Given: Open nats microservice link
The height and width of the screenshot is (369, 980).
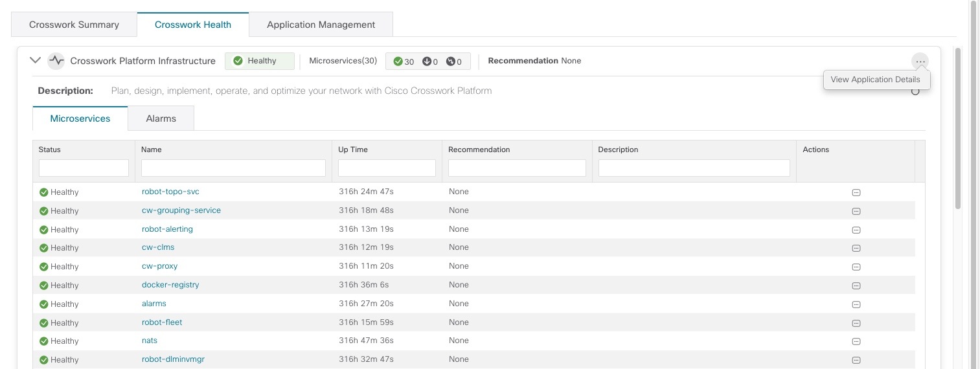Looking at the screenshot, I should pyautogui.click(x=150, y=341).
